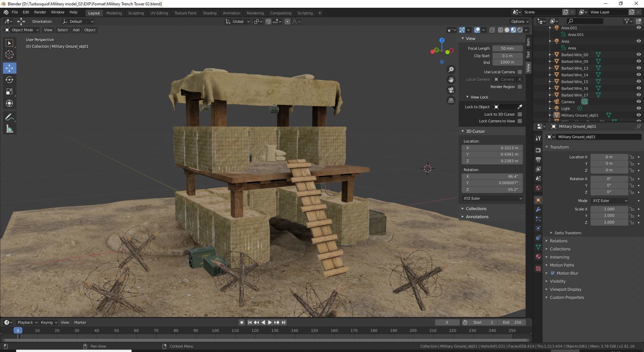Viewport: 644px width, 352px height.
Task: Enable Use Local Camera checkbox
Action: point(520,72)
